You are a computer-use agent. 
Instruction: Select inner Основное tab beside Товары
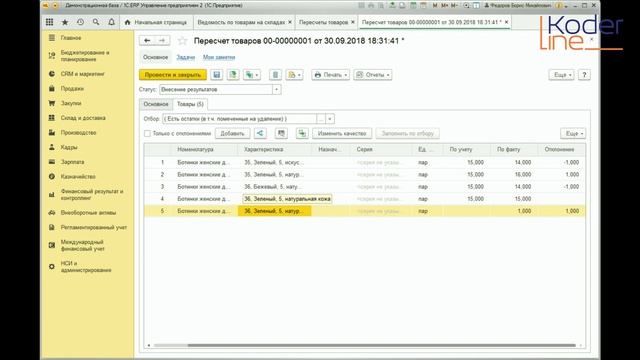[x=156, y=104]
